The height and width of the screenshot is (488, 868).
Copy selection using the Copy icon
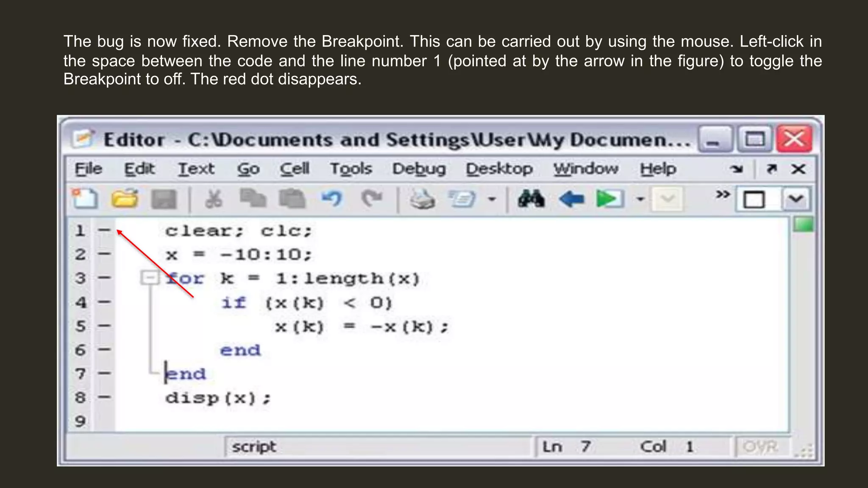click(253, 199)
